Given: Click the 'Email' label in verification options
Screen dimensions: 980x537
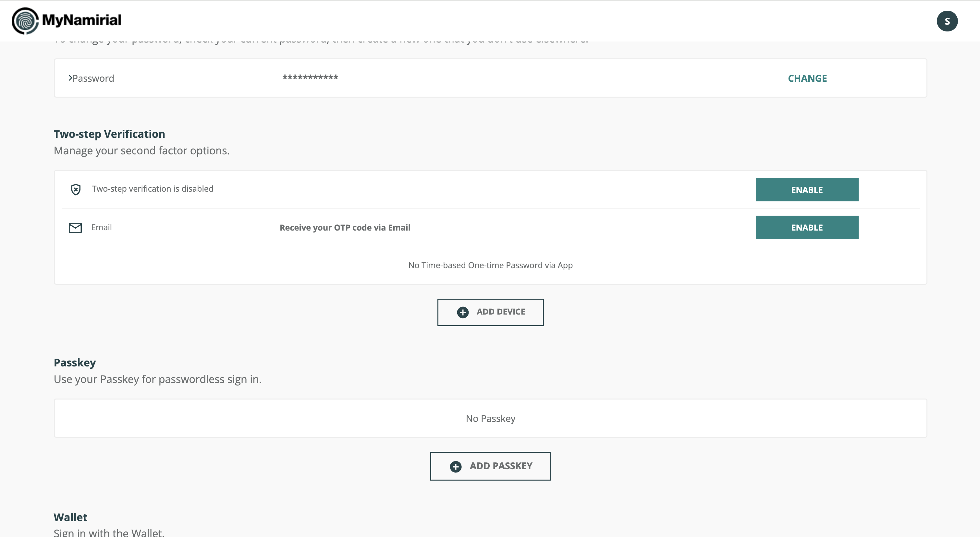Looking at the screenshot, I should (101, 227).
